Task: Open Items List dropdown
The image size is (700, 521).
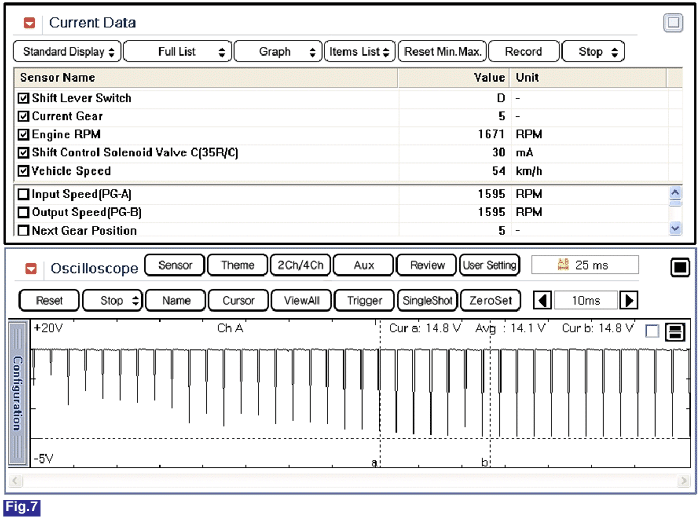Action: coord(359,51)
